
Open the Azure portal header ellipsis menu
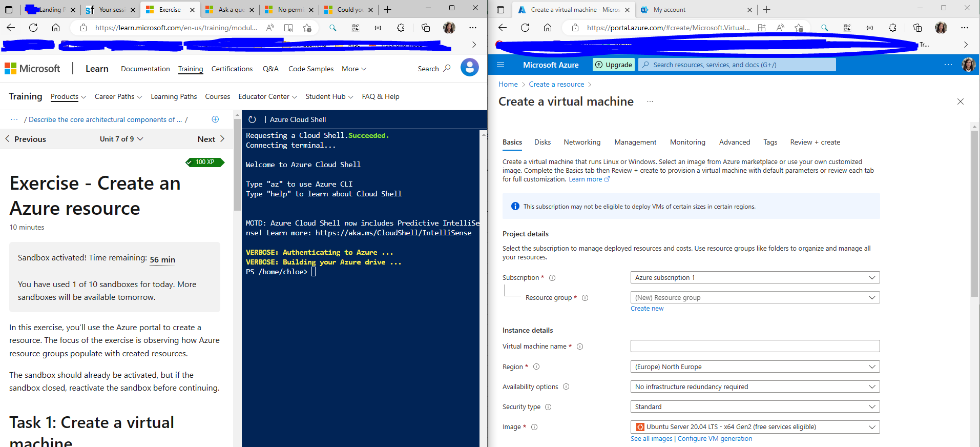coord(948,65)
